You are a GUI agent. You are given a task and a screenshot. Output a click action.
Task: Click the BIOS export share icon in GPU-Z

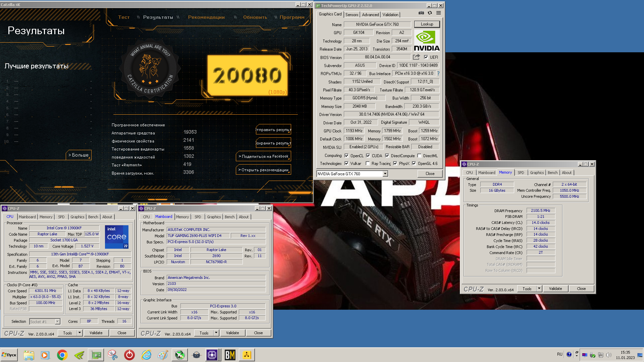click(416, 57)
